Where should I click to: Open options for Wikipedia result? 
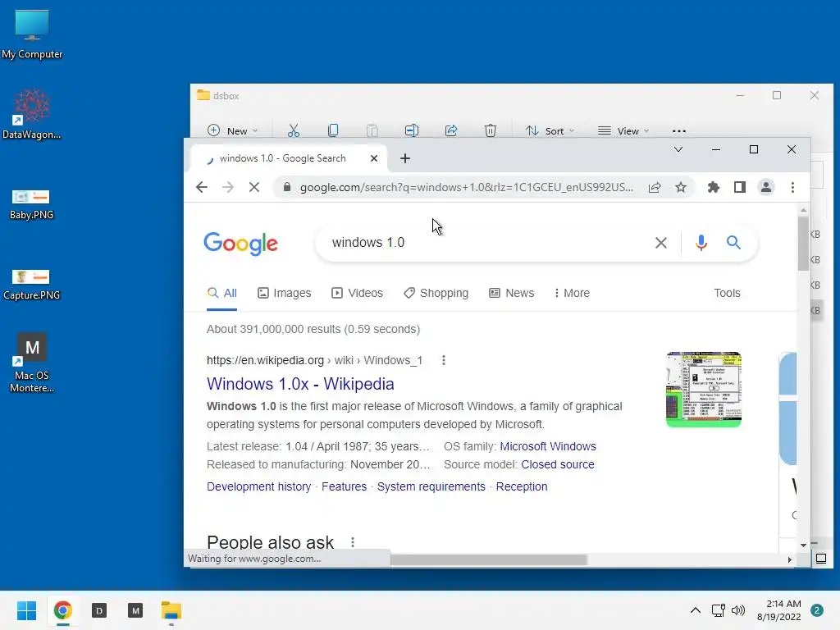(x=444, y=360)
